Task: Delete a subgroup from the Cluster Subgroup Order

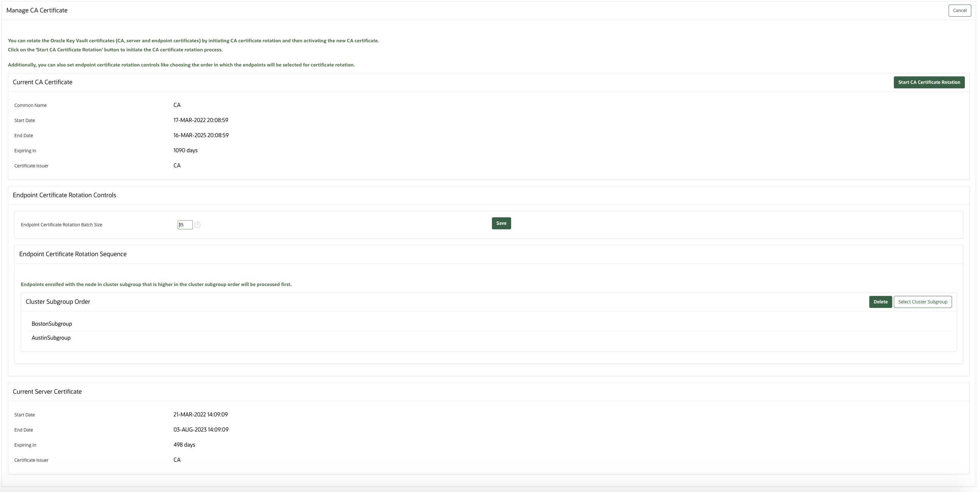Action: (881, 302)
